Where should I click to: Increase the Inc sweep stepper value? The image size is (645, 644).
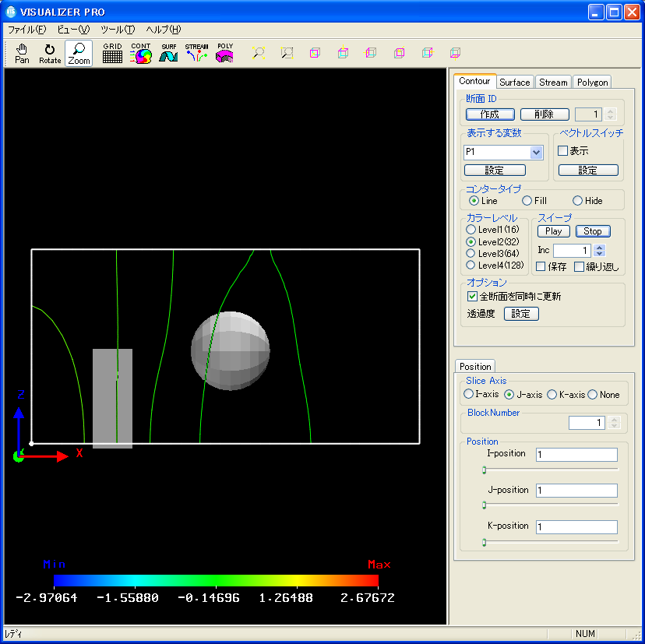tap(599, 247)
